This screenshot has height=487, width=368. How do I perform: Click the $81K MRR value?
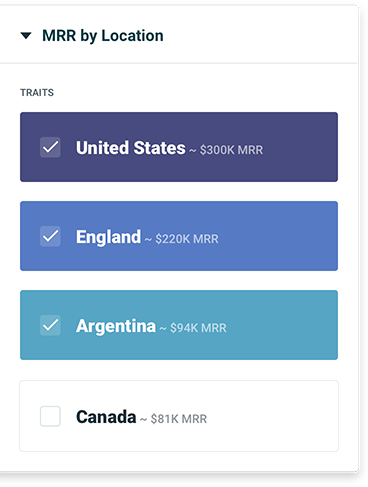click(x=179, y=419)
